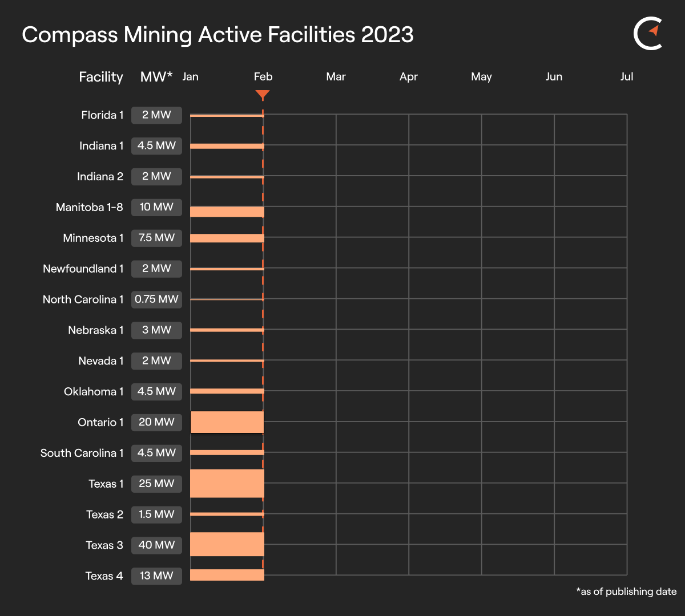Click the Jul month label
The height and width of the screenshot is (616, 685).
[627, 77]
